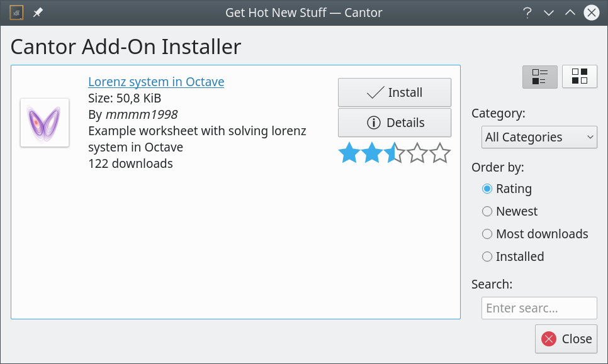Switch to the icon grid view mode
The image size is (608, 364).
click(x=579, y=77)
